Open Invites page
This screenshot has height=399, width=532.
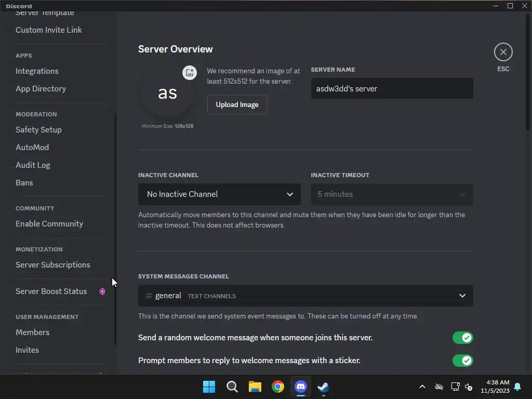tap(27, 350)
